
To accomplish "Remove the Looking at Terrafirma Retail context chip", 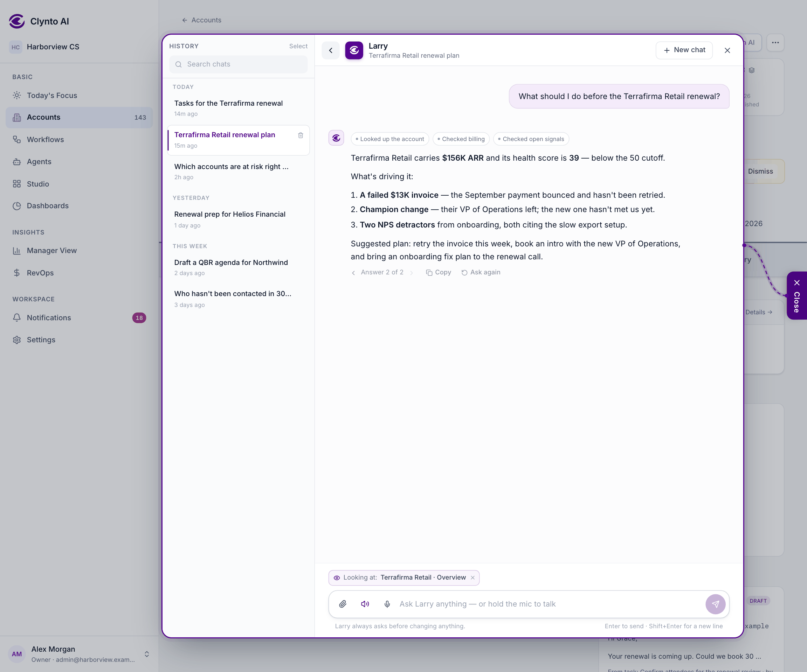I will (x=473, y=577).
